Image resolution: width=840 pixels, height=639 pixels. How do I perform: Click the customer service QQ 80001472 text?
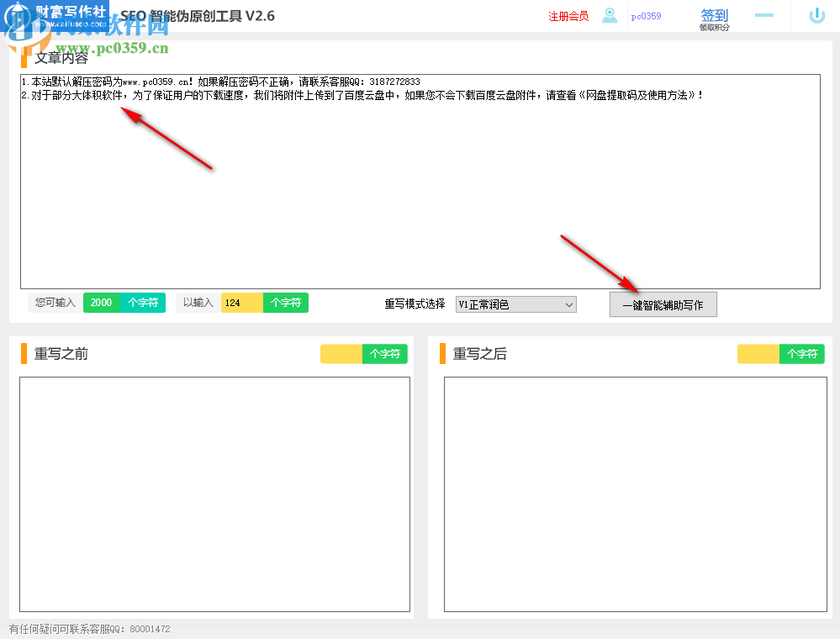pos(89,629)
